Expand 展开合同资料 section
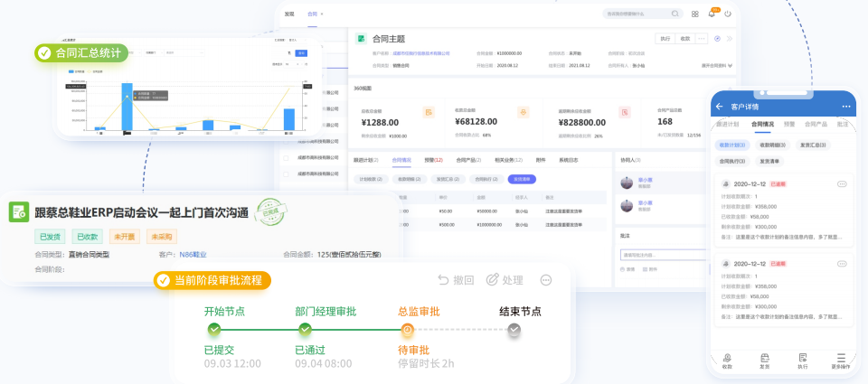This screenshot has height=384, width=868. 717,65
